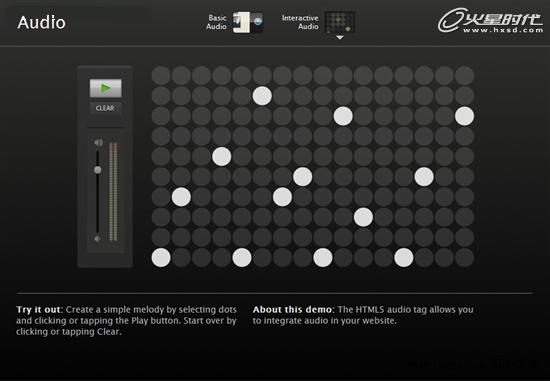Screen dimensions: 550x381
Task: Turn off the only lit dot in the fifth row
Action: pyautogui.click(x=222, y=156)
